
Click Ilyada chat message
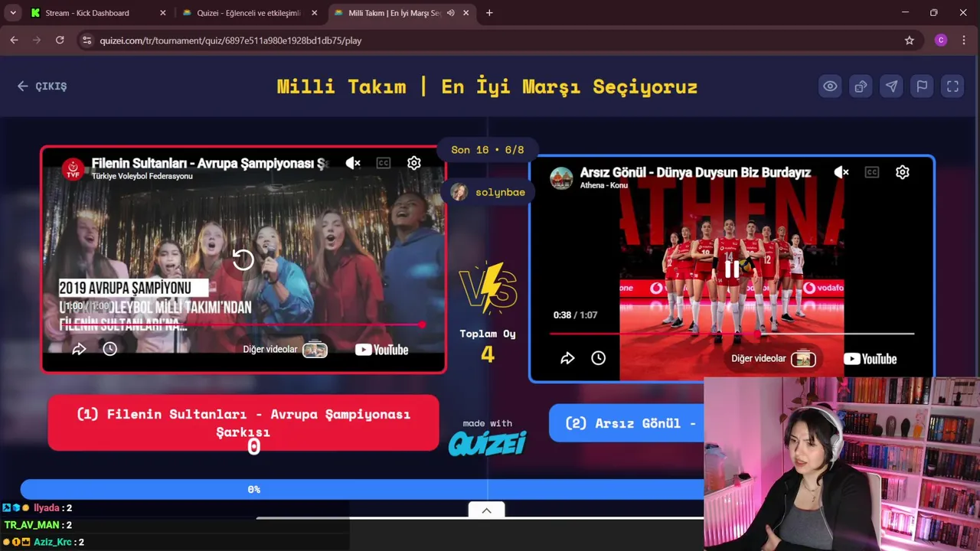pyautogui.click(x=37, y=508)
